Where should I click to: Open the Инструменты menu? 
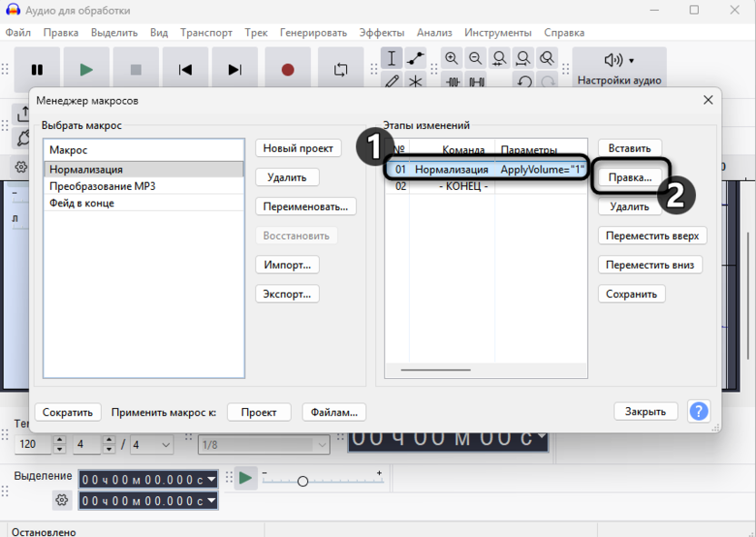(498, 33)
